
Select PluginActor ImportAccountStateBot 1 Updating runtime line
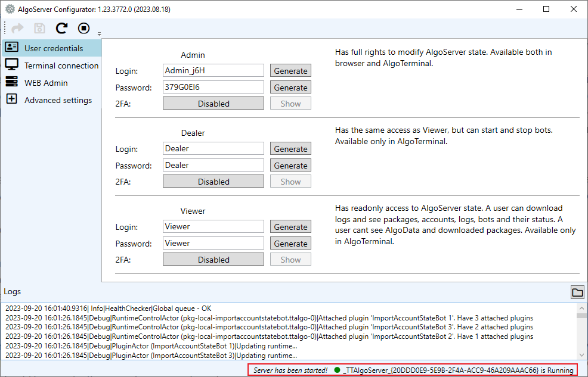pyautogui.click(x=151, y=346)
